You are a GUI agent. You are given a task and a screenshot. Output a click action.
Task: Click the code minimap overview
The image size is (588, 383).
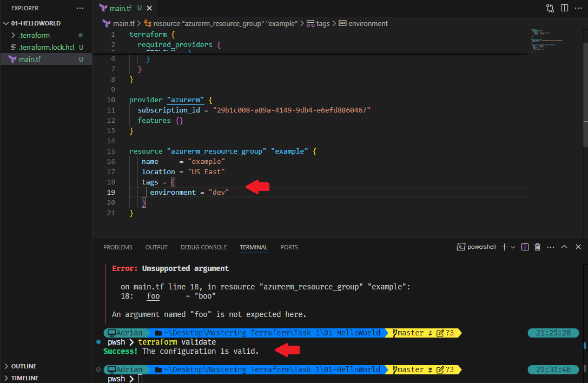pyautogui.click(x=547, y=40)
